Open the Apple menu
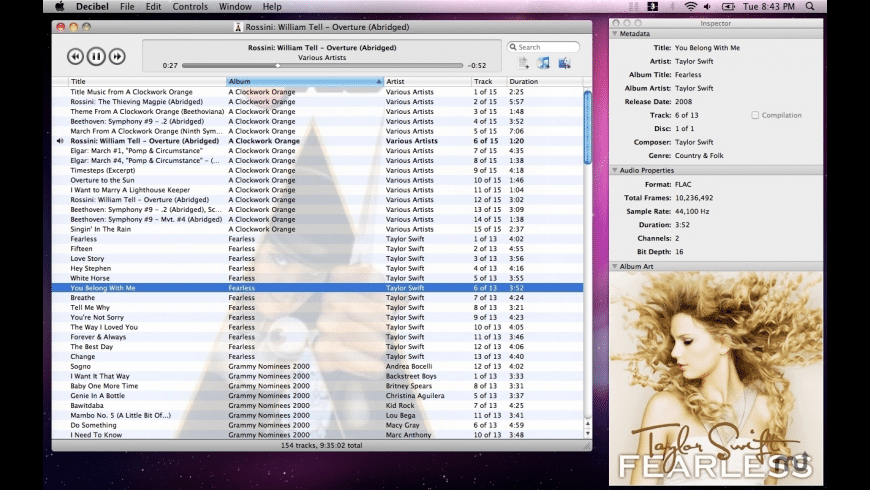The width and height of the screenshot is (870, 490). 59,7
